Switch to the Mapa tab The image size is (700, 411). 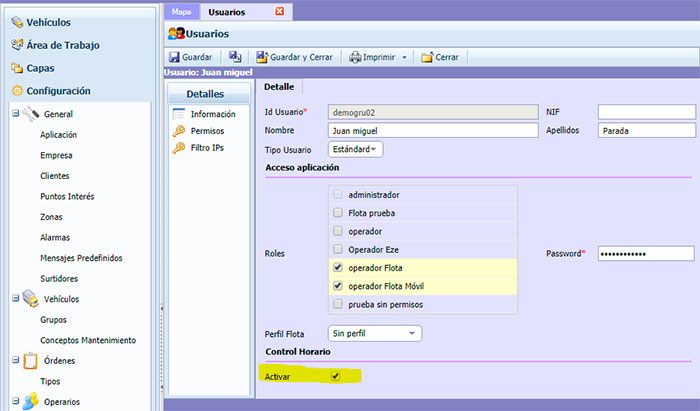point(182,12)
